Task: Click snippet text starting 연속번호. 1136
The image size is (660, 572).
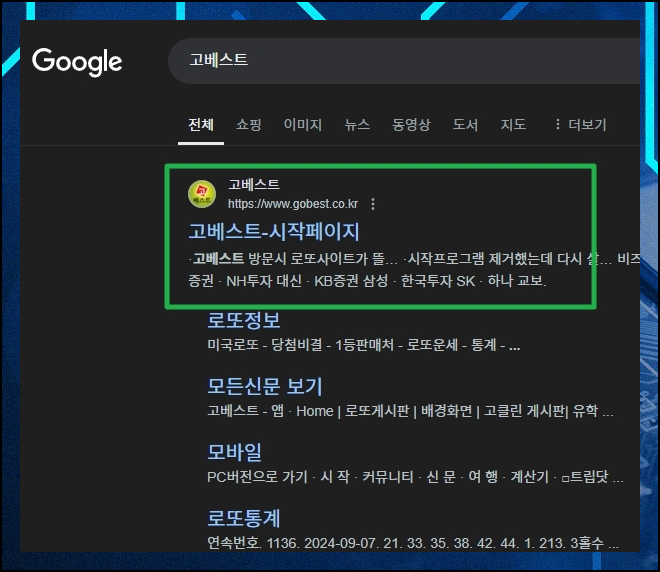Action: (x=413, y=543)
